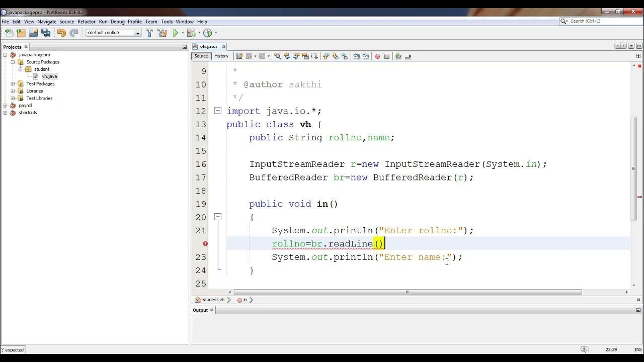
Task: Collapse the Source Packages node
Action: click(13, 62)
